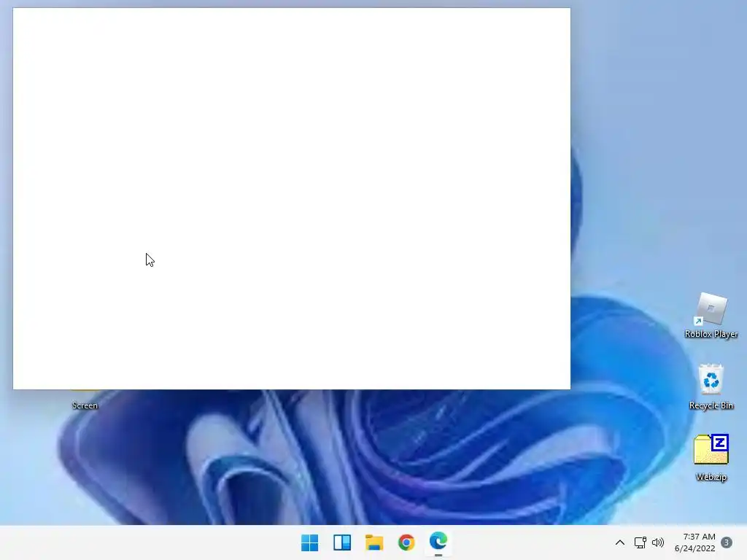This screenshot has height=560, width=747.
Task: Open the network status icon
Action: 640,542
